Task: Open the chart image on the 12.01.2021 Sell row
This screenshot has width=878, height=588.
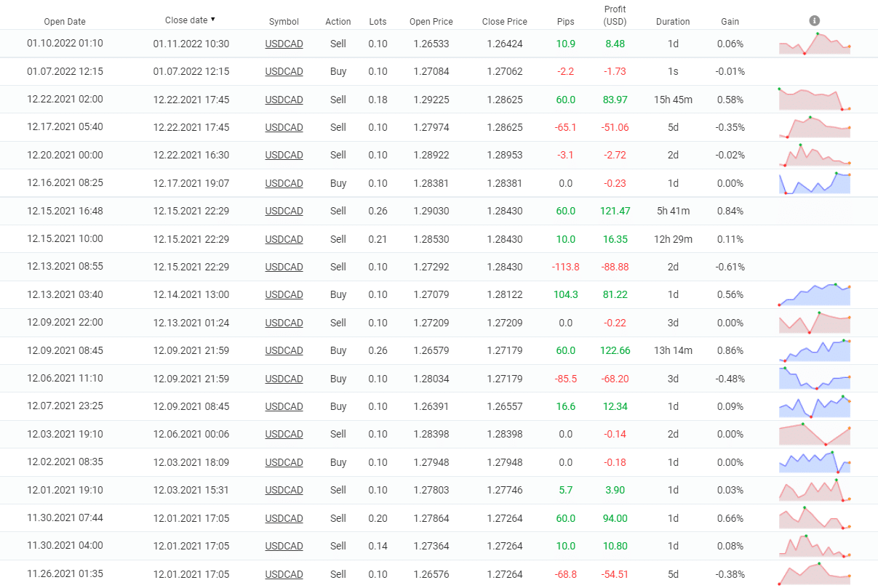Action: (x=814, y=490)
